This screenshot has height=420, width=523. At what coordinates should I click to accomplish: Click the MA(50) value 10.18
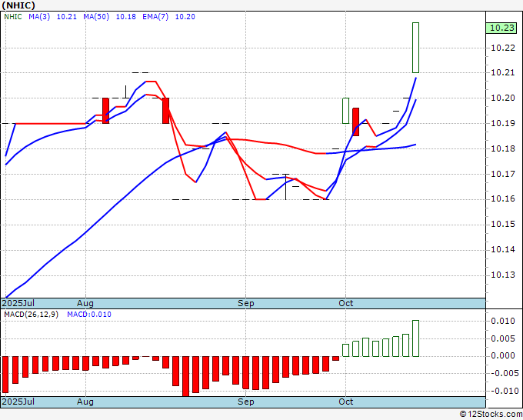(x=125, y=17)
